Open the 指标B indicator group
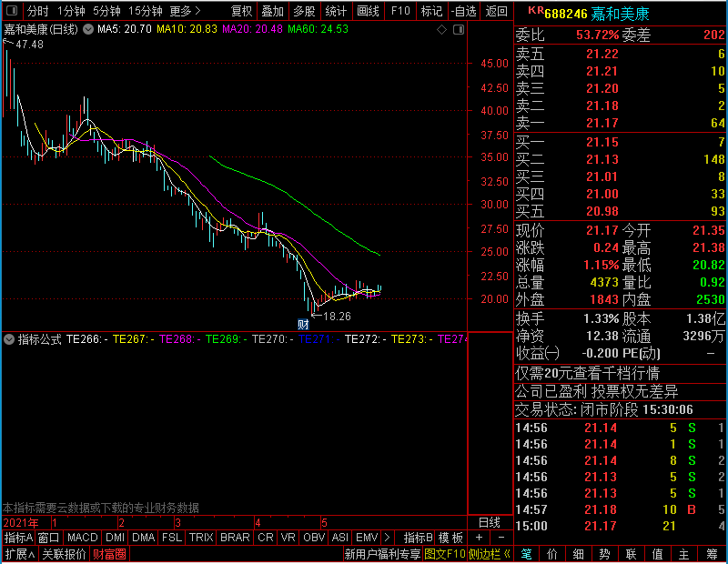 419,538
